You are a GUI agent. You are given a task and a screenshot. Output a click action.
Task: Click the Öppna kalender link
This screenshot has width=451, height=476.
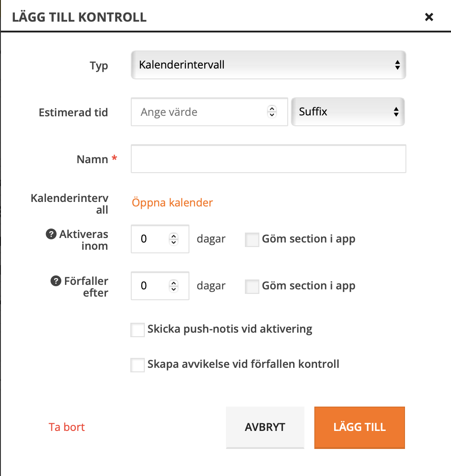pyautogui.click(x=172, y=203)
